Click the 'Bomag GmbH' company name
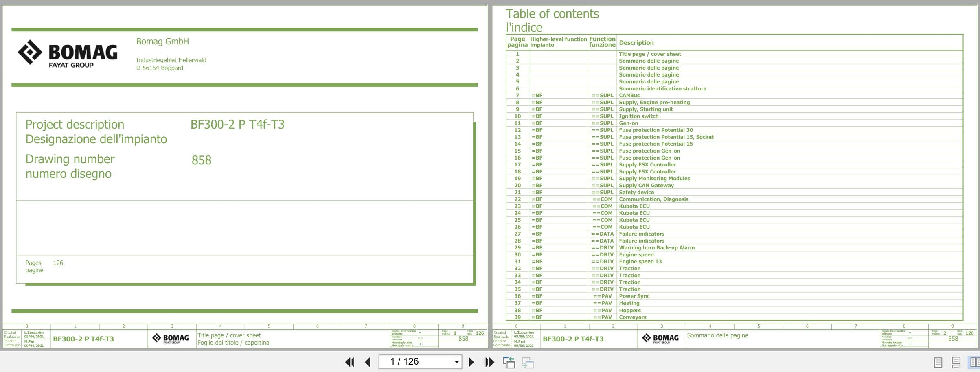 point(162,41)
